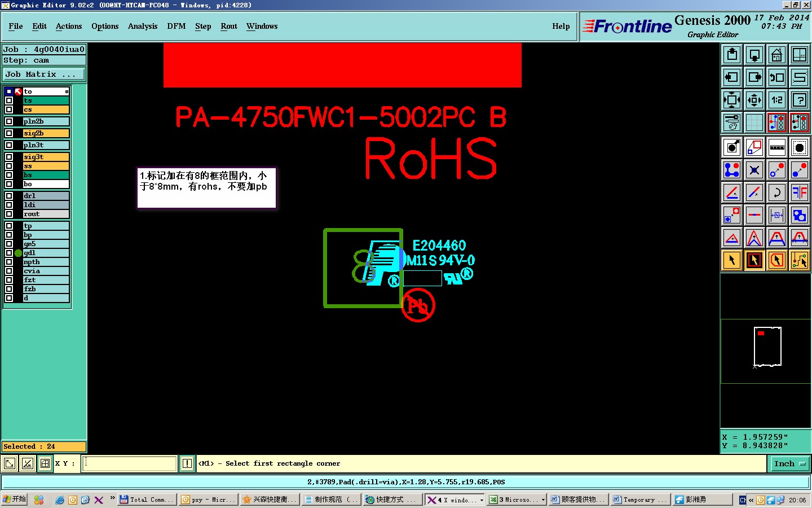Toggle checkbox for the sig2b layer
The height and width of the screenshot is (508, 812).
coord(9,133)
